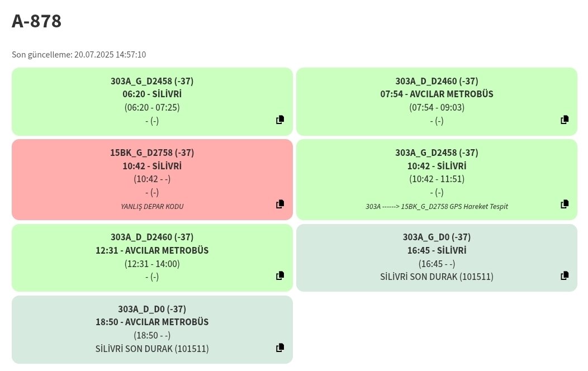The image size is (588, 371).
Task: Copy the 12:31 AVCILAR METROBÜS trip details
Action: [x=280, y=275]
